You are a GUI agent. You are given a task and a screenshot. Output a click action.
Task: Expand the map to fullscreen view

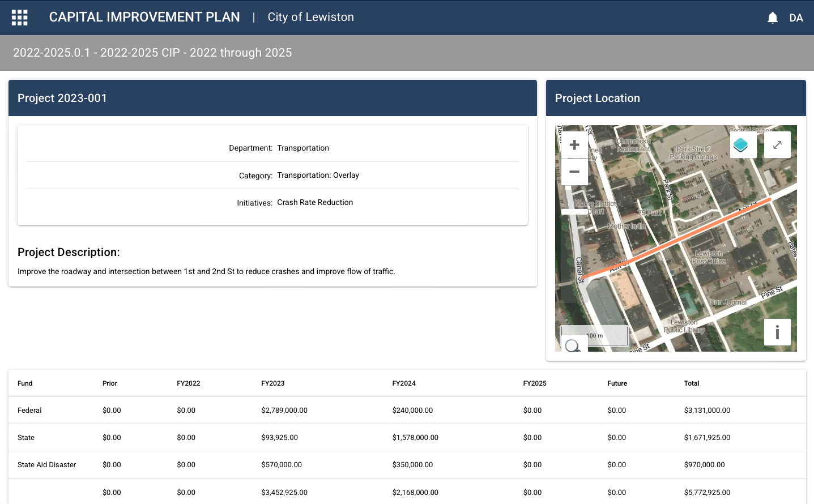(x=777, y=144)
